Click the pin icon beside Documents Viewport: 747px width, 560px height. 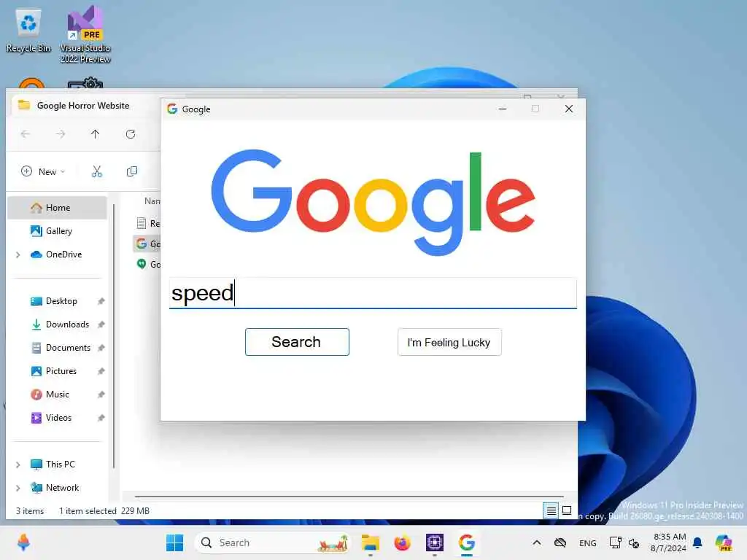pos(101,348)
